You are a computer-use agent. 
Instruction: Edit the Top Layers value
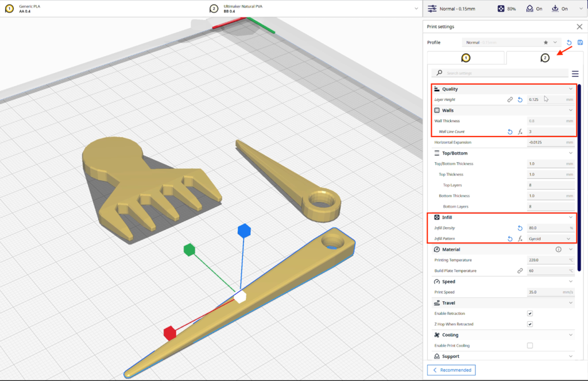tap(551, 185)
